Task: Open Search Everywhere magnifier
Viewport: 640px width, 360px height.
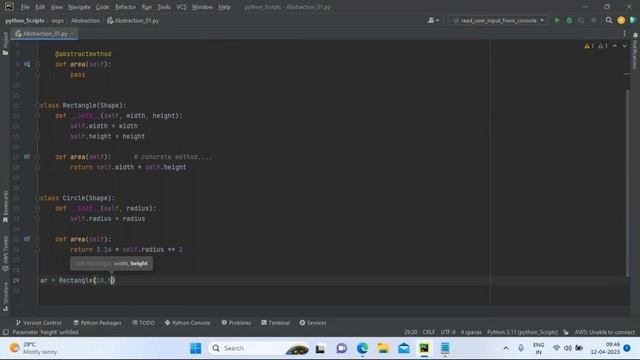Action: (x=609, y=20)
